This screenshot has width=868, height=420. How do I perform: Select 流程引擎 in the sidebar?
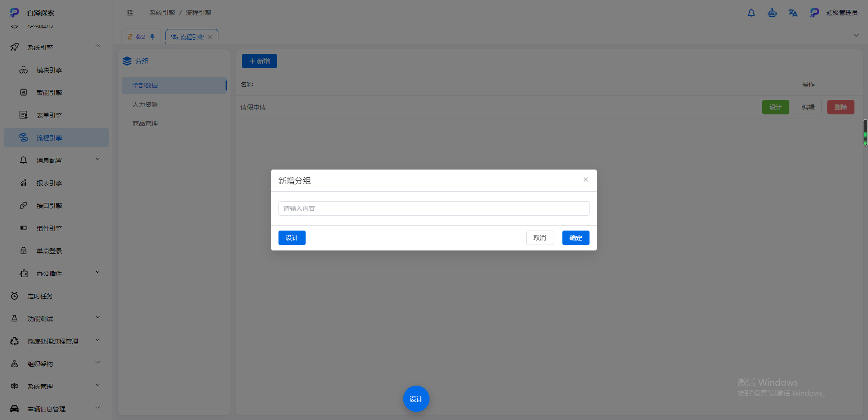pos(57,137)
